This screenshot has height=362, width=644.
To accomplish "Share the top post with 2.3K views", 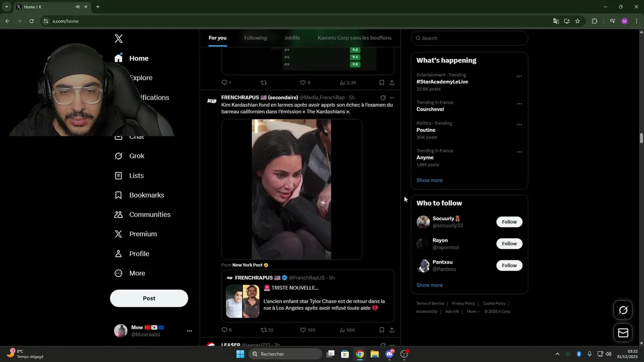I will click(x=392, y=82).
